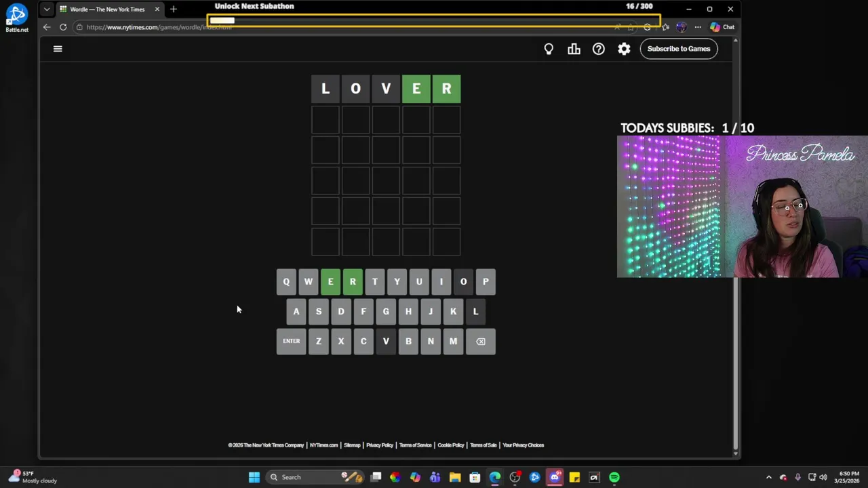Viewport: 868px width, 488px height.
Task: Tap the dark O key on keyboard
Action: (x=463, y=282)
